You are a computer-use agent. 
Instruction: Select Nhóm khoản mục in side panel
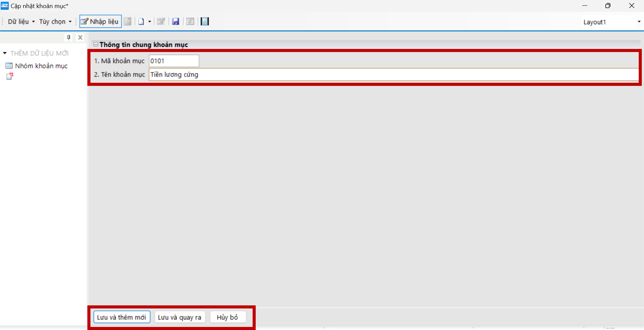pos(41,66)
